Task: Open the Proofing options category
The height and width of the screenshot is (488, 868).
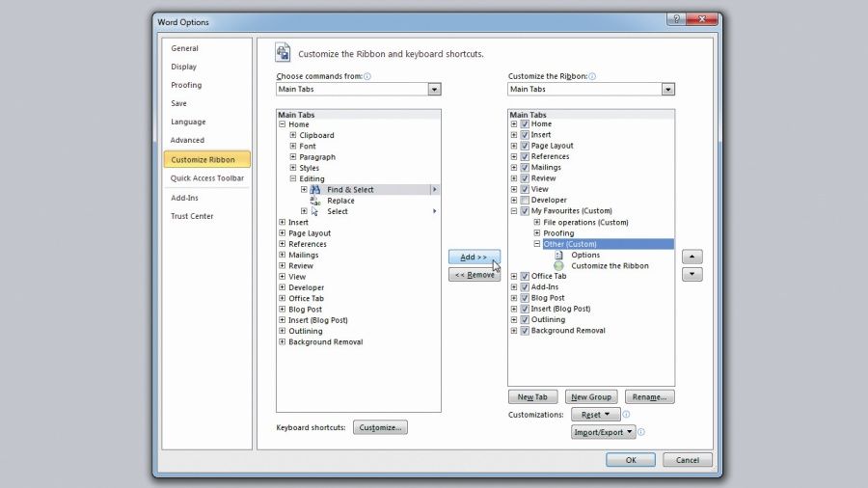Action: (186, 85)
